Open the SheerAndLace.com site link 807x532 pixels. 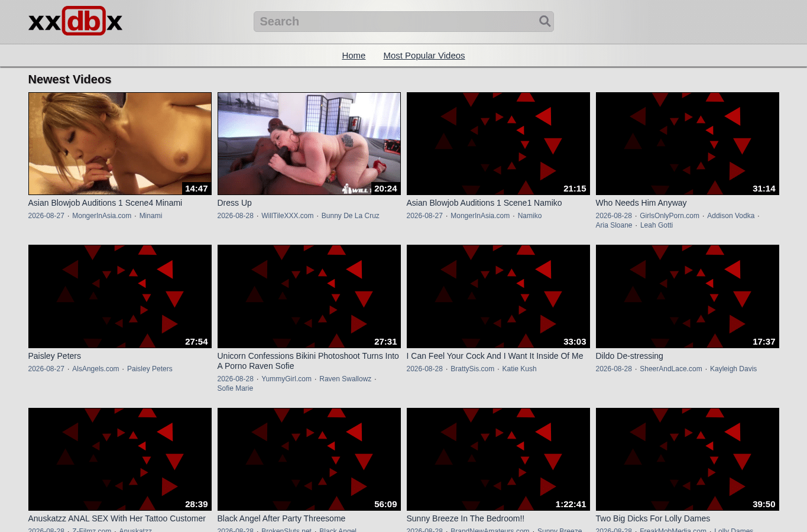(x=671, y=369)
